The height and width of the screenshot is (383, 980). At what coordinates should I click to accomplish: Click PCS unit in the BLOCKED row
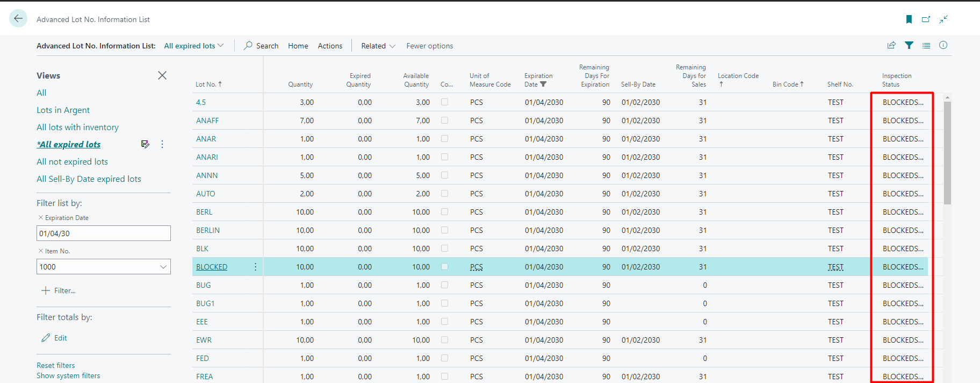click(477, 267)
